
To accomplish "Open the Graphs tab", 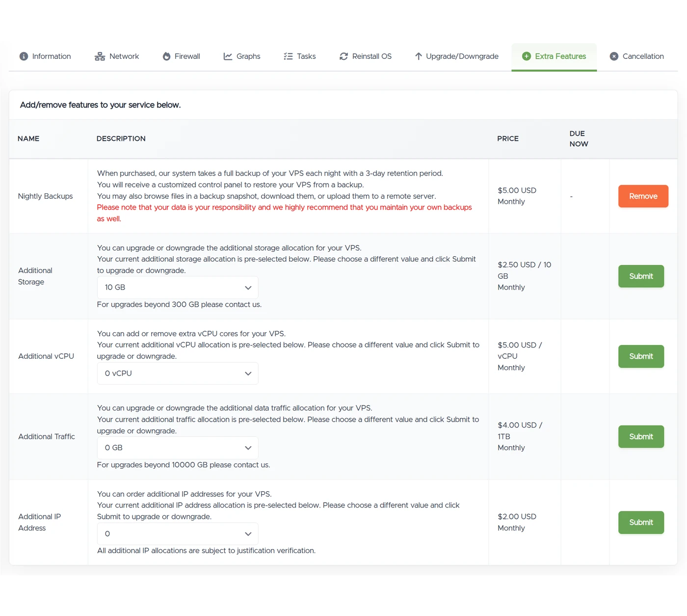I will pos(242,56).
